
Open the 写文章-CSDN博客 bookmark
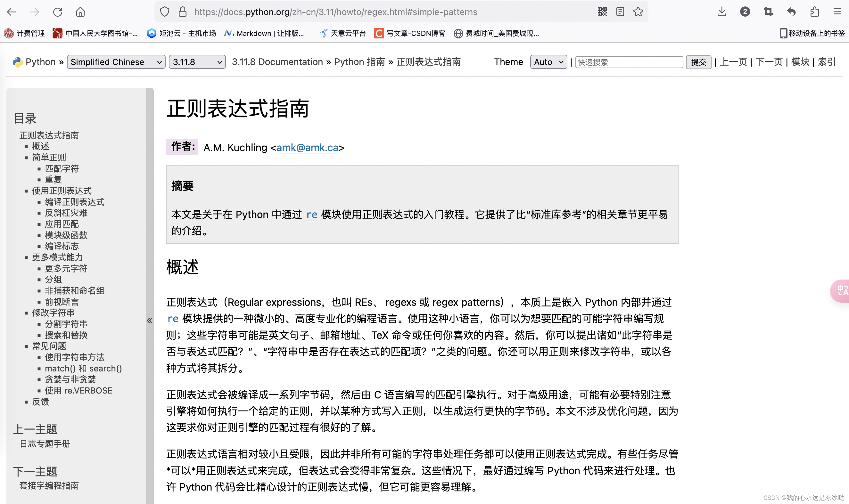(x=409, y=33)
